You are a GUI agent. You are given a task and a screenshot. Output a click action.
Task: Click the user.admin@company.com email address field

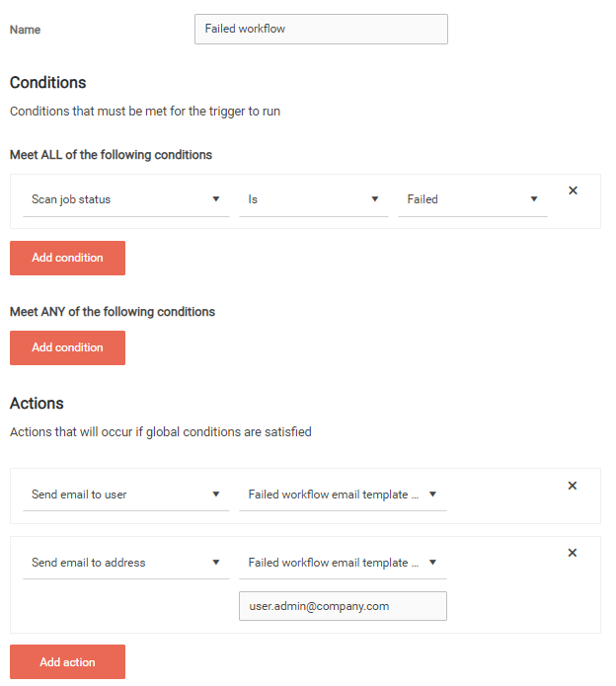tap(343, 606)
